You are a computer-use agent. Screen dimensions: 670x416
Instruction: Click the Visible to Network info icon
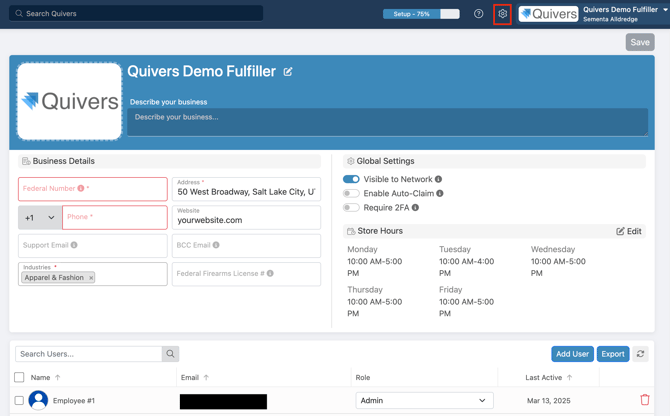pos(438,179)
